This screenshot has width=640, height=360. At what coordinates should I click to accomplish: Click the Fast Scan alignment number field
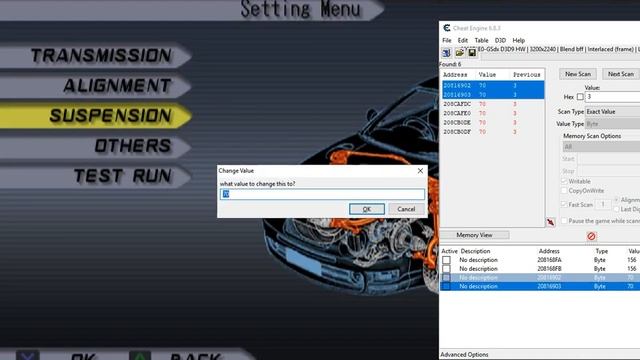click(x=603, y=204)
